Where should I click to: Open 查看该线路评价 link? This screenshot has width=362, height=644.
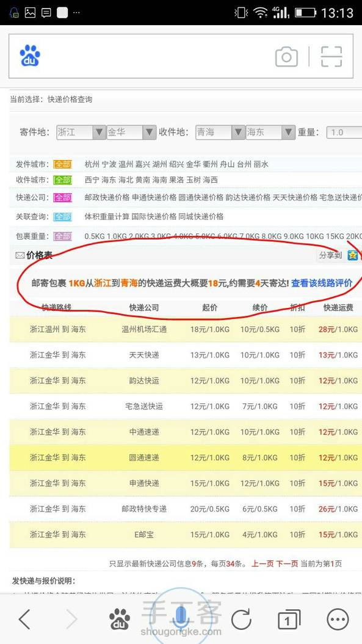point(322,283)
